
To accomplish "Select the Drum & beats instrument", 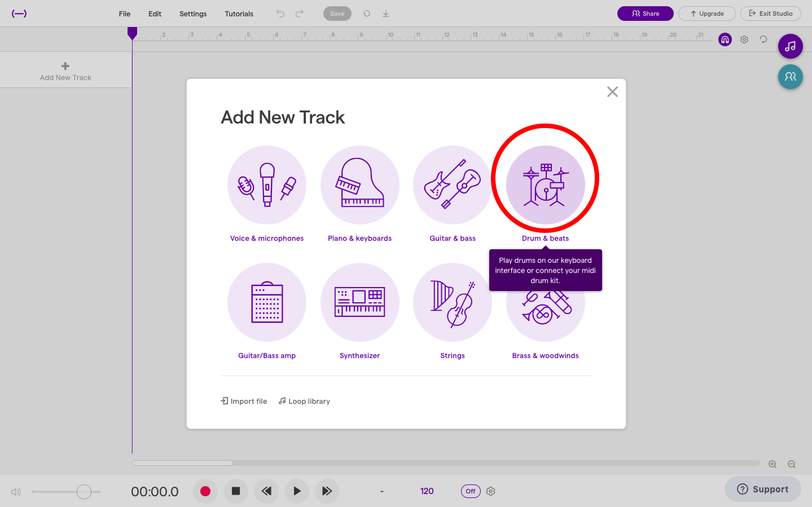I will (545, 185).
